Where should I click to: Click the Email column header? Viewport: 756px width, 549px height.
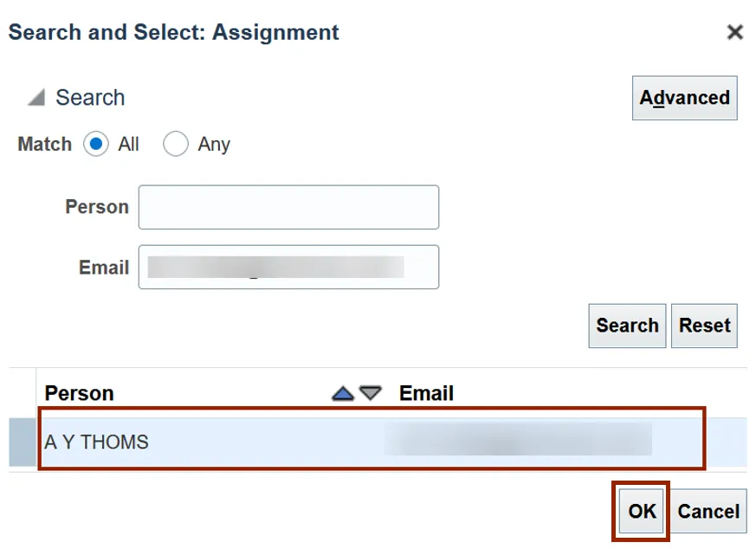pyautogui.click(x=426, y=393)
